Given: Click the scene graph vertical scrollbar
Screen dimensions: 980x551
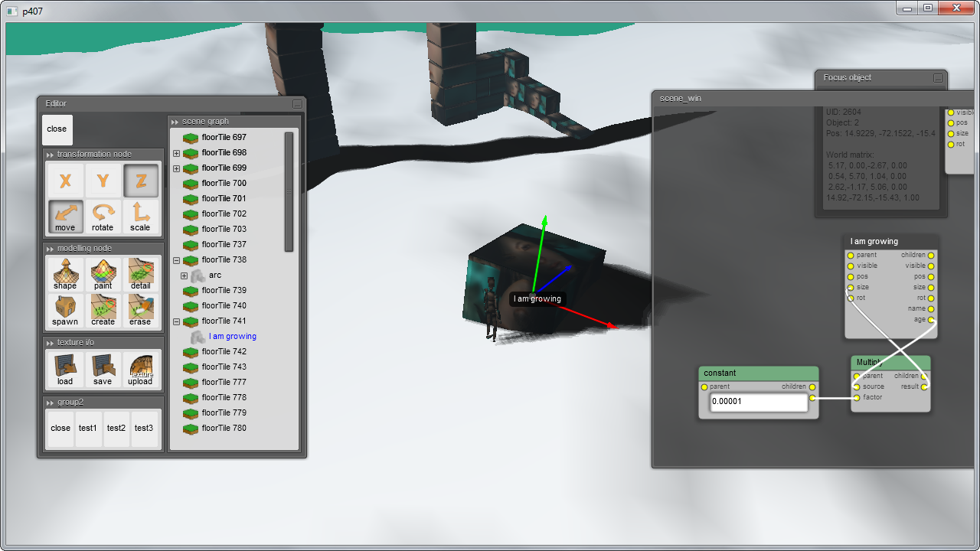Looking at the screenshot, I should pyautogui.click(x=289, y=191).
